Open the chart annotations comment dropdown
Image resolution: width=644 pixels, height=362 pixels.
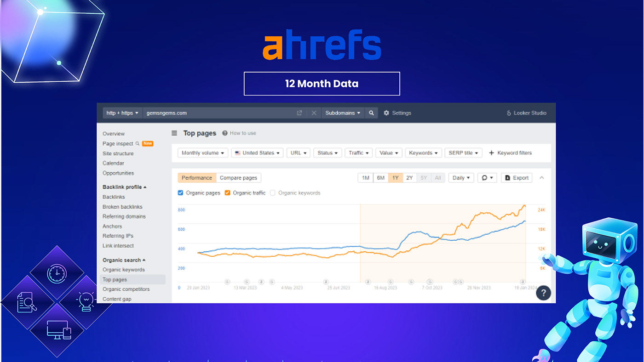pyautogui.click(x=487, y=178)
